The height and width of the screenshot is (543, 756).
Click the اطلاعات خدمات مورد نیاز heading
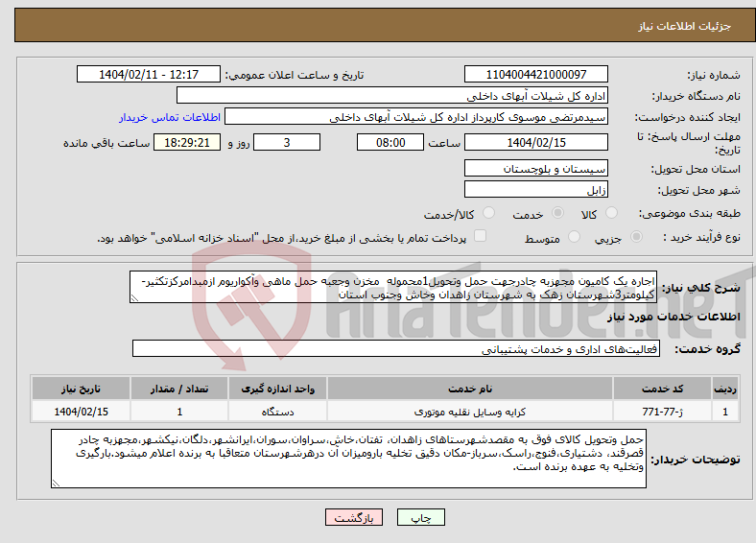point(673,317)
